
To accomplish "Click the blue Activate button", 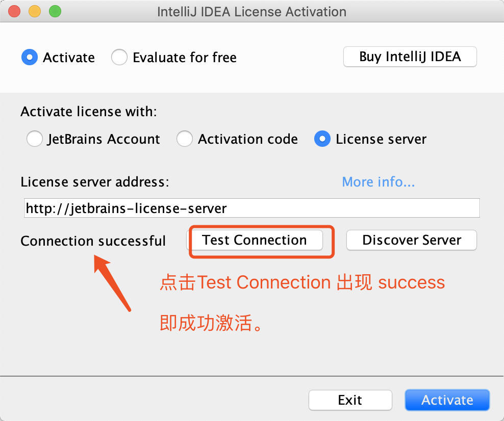I will pos(447,400).
